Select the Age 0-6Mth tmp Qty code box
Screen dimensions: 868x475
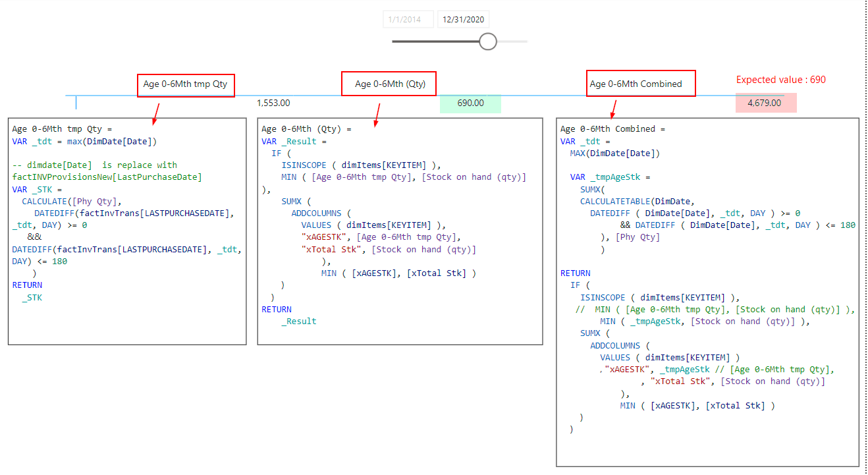127,231
